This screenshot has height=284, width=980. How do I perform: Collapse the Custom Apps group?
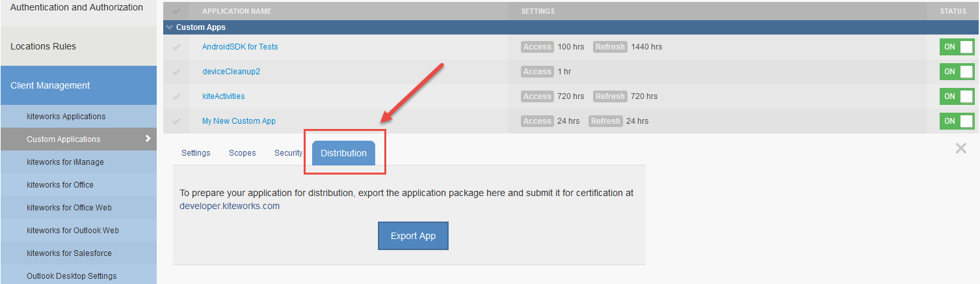point(170,27)
